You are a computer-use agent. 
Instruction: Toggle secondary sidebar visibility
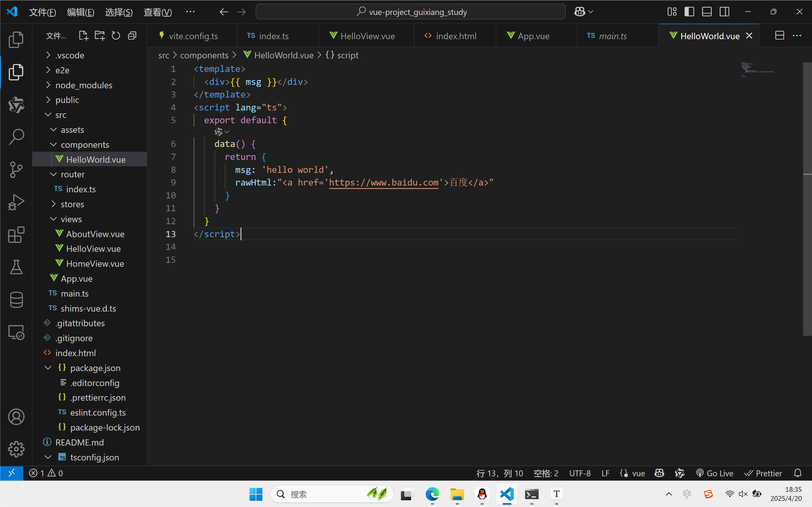(x=725, y=12)
